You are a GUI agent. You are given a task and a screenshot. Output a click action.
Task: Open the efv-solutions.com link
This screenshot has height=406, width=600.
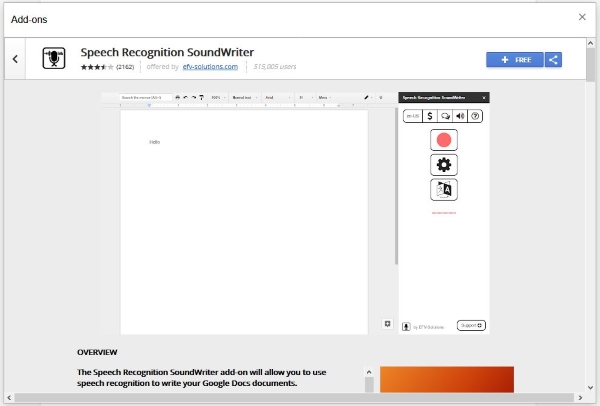point(216,67)
